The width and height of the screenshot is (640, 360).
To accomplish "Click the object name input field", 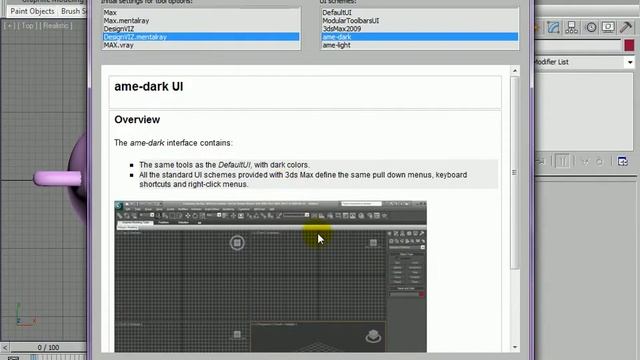I will (578, 45).
